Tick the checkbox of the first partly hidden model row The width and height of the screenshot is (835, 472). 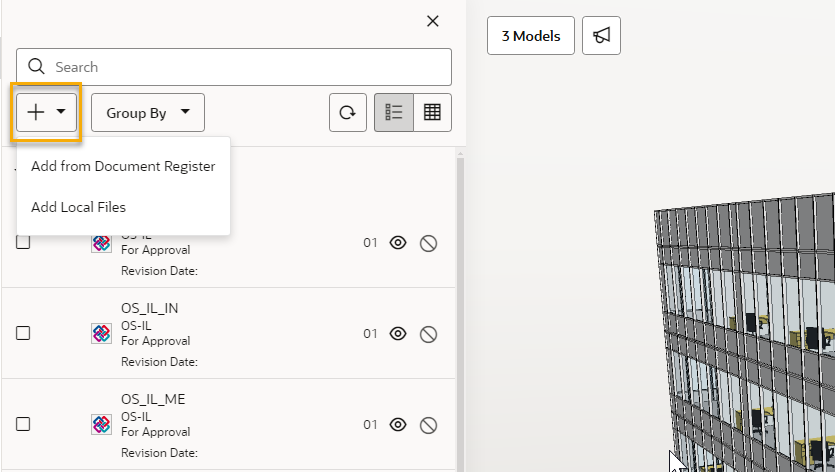point(23,242)
